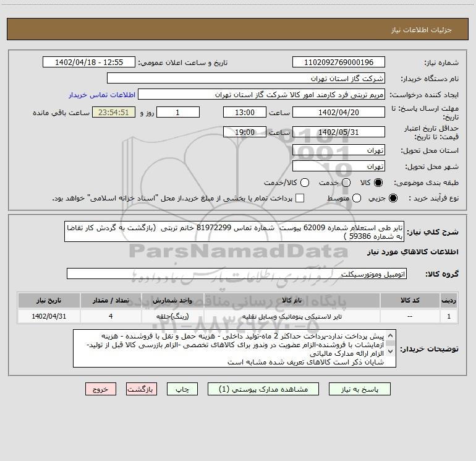Image resolution: width=476 pixels, height=461 pixels.
Task: Click the تاریخ نیاز column header
Action: pos(49,300)
